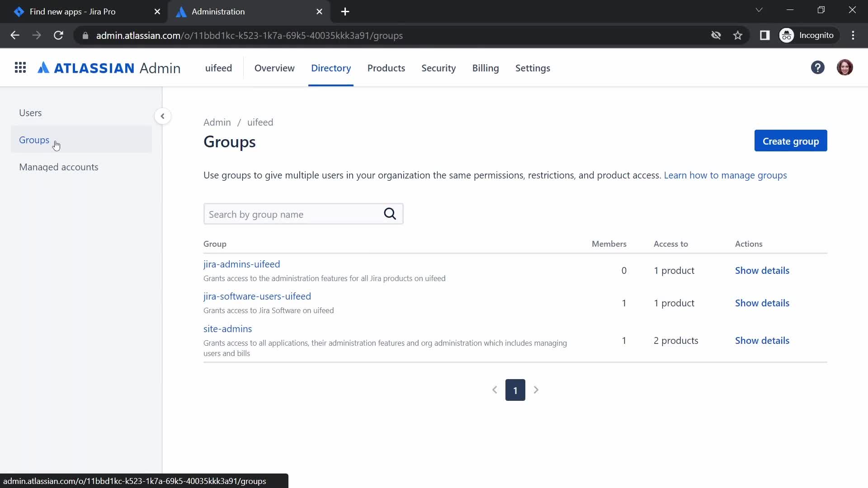Open the Security tab
868x488 pixels.
pos(439,68)
